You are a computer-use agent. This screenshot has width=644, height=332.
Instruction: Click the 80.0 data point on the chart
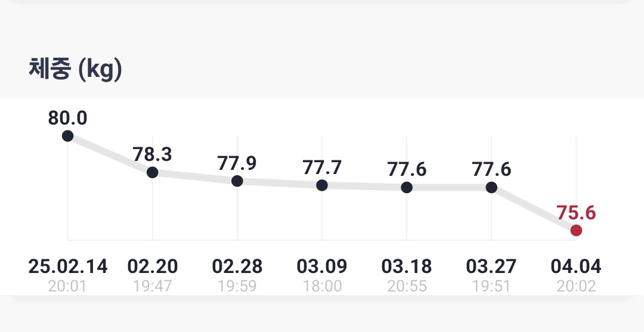tap(68, 136)
